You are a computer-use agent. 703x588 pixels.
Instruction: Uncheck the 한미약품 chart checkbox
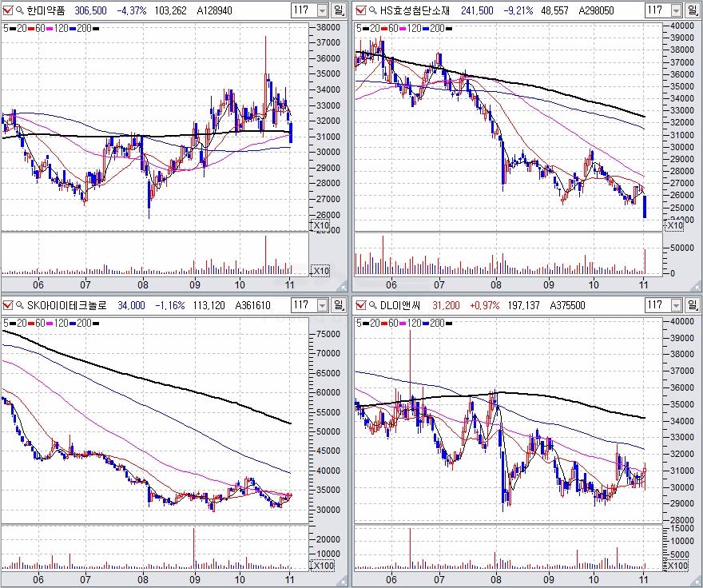point(8,10)
